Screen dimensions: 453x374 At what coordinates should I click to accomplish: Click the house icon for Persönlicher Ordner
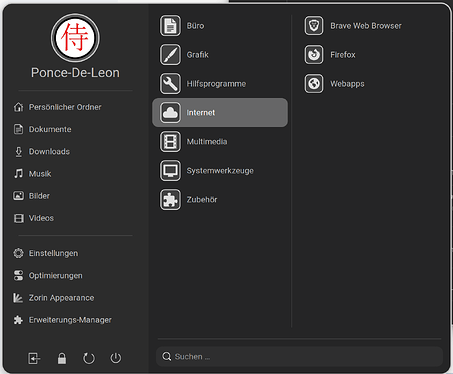coord(19,107)
